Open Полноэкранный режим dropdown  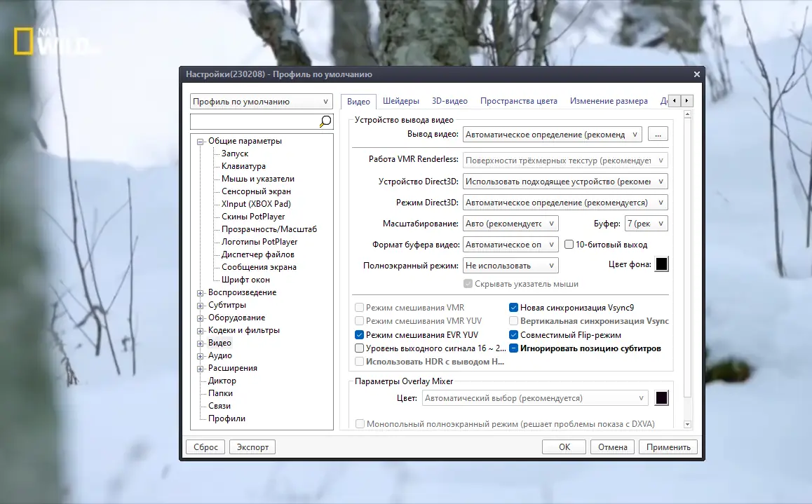coord(510,266)
